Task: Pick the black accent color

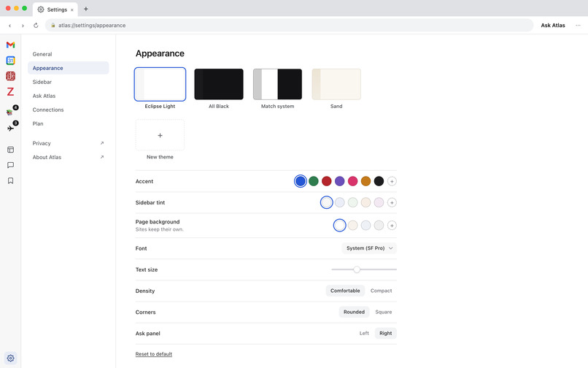Action: pos(379,181)
